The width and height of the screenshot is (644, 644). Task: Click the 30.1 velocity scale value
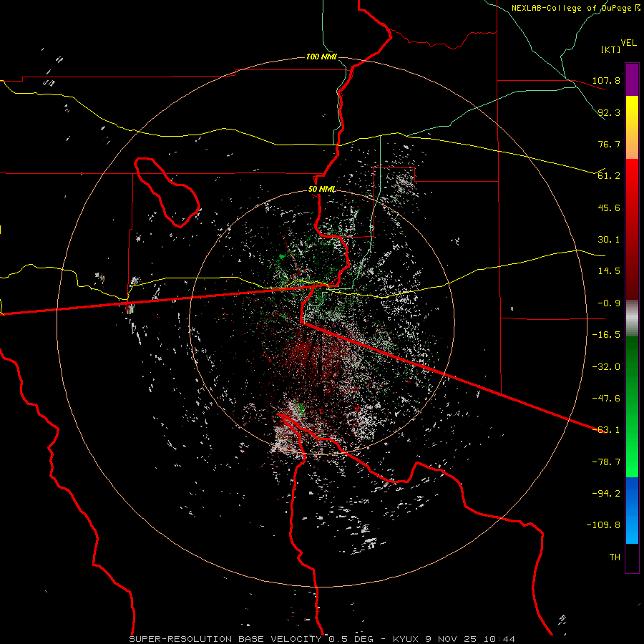point(609,240)
